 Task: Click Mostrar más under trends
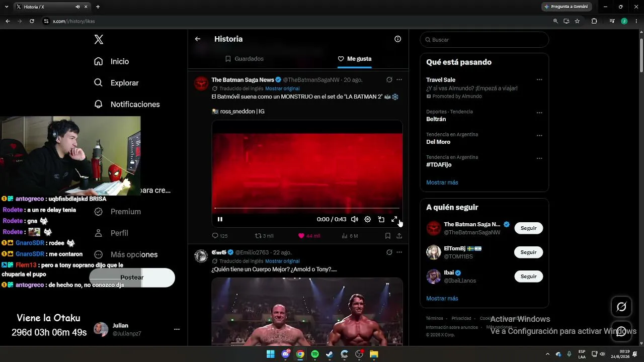pyautogui.click(x=442, y=183)
